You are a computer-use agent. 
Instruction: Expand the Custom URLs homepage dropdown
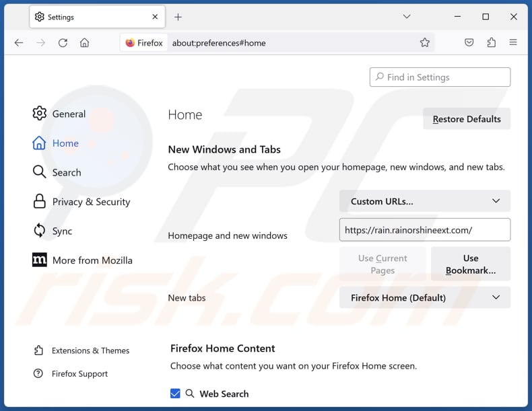point(425,201)
